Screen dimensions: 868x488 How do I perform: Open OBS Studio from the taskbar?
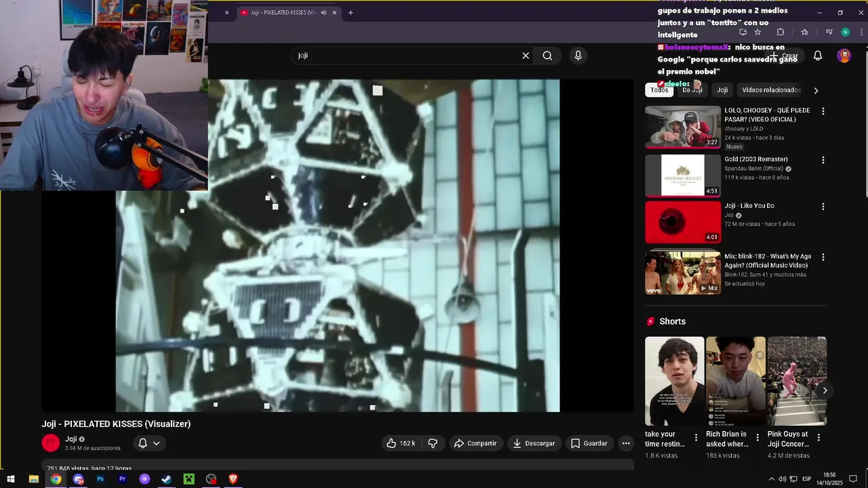coord(212,479)
